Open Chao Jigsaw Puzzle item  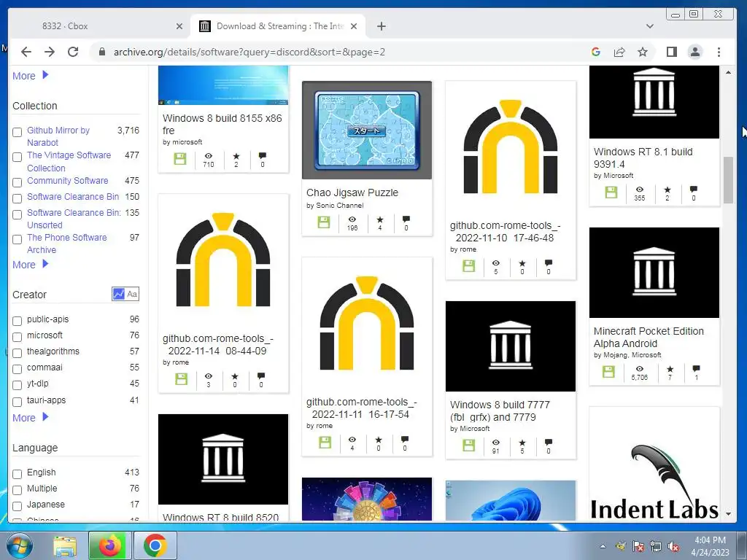click(352, 192)
